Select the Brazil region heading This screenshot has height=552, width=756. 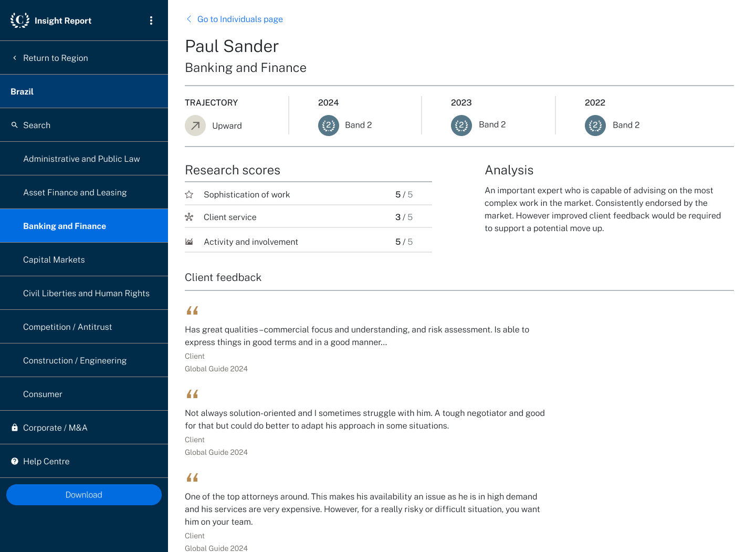pyautogui.click(x=22, y=91)
